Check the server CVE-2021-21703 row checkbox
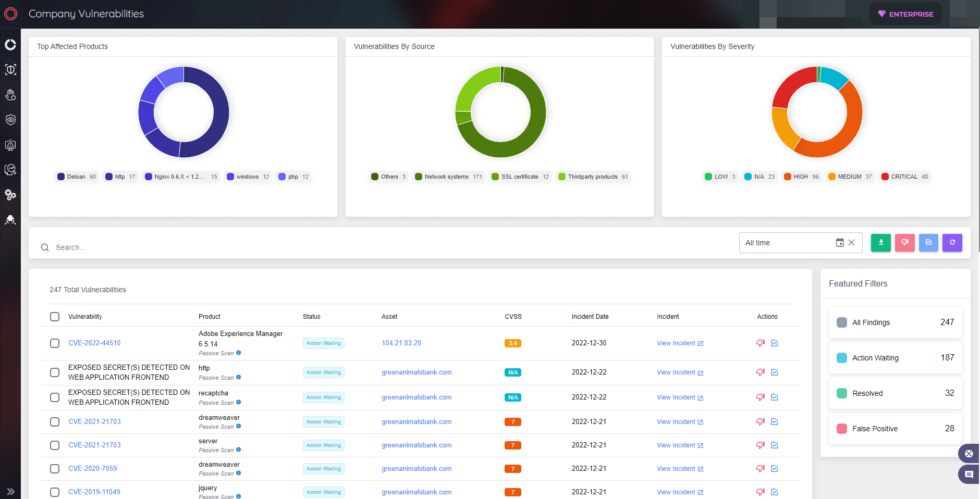The width and height of the screenshot is (980, 499). pyautogui.click(x=55, y=445)
